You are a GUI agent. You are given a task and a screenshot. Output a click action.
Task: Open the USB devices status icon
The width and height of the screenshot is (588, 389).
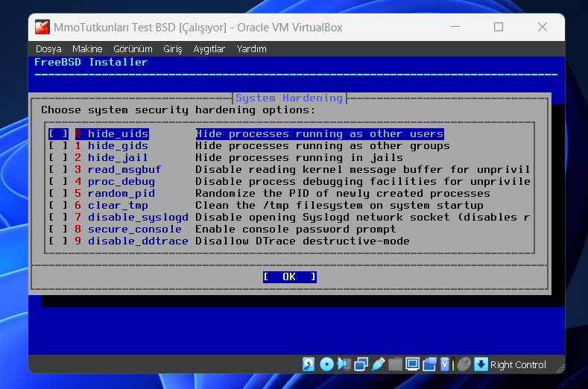pos(378,364)
